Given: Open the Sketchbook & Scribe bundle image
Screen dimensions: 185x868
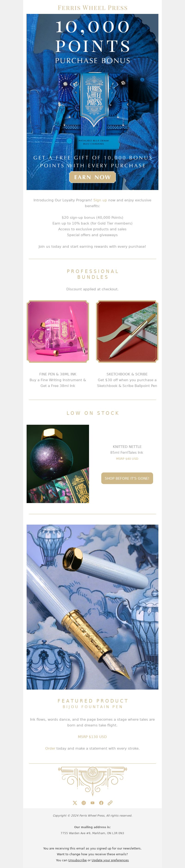Looking at the screenshot, I should (x=127, y=332).
